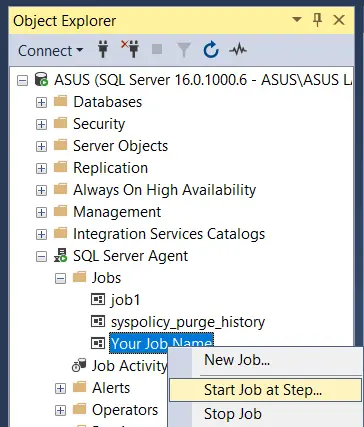The width and height of the screenshot is (364, 427).
Task: Select the ASUS SQL Server 16.0.1000.6 node
Action: click(203, 80)
